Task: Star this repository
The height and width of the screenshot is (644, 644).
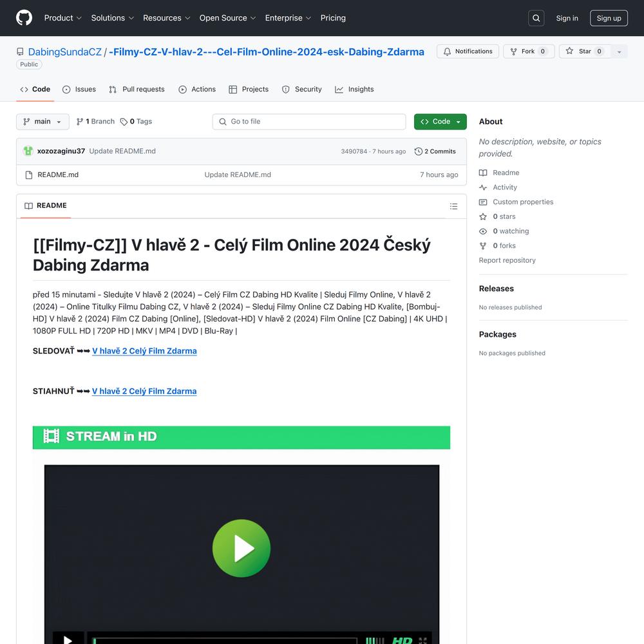Action: pos(585,52)
